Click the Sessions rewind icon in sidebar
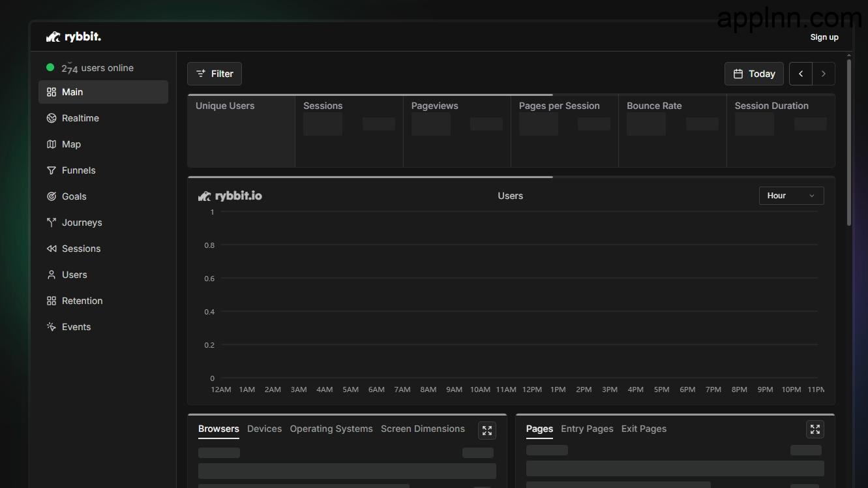This screenshot has width=868, height=488. pyautogui.click(x=52, y=249)
